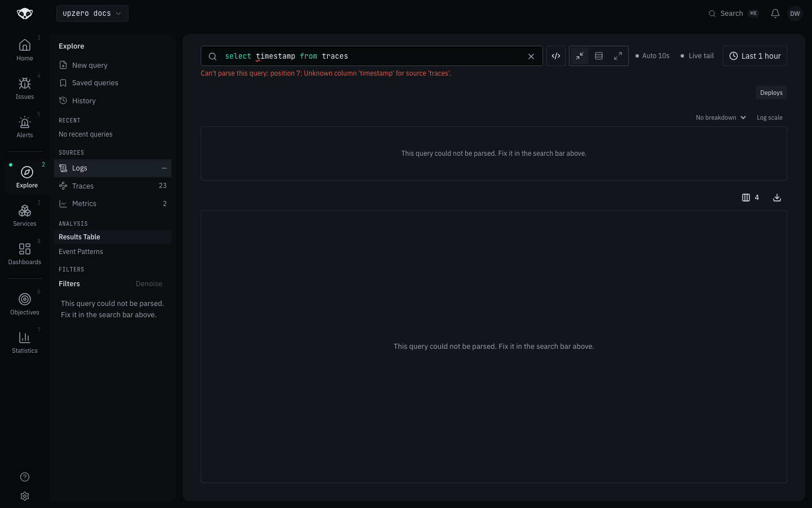The height and width of the screenshot is (508, 812).
Task: Open the DW user avatar
Action: pos(795,14)
